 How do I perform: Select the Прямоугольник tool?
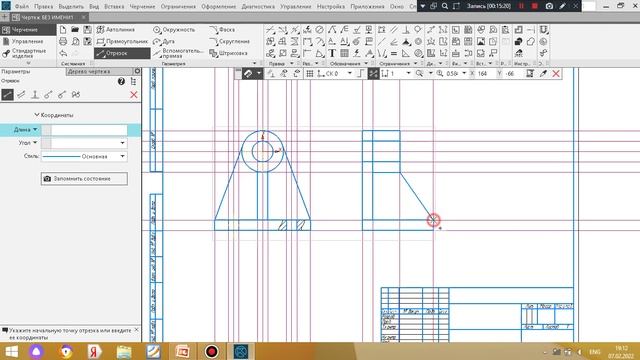122,42
